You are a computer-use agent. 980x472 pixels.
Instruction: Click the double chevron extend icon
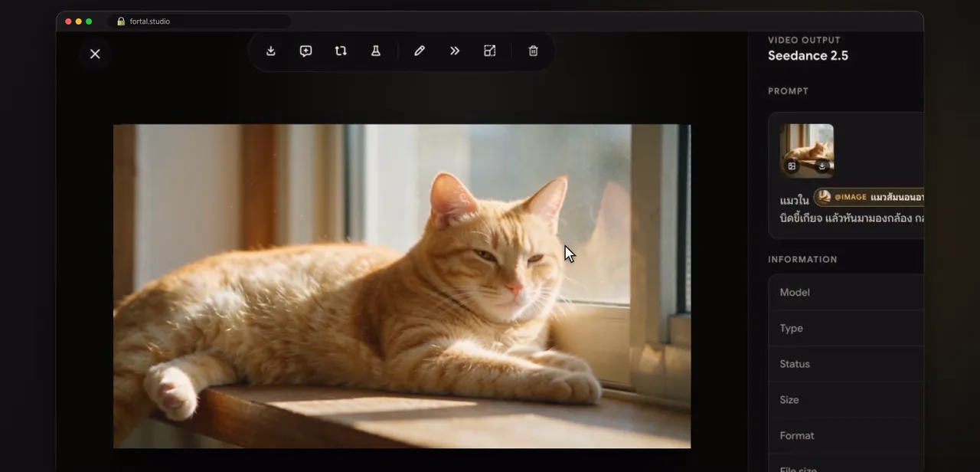pos(455,51)
